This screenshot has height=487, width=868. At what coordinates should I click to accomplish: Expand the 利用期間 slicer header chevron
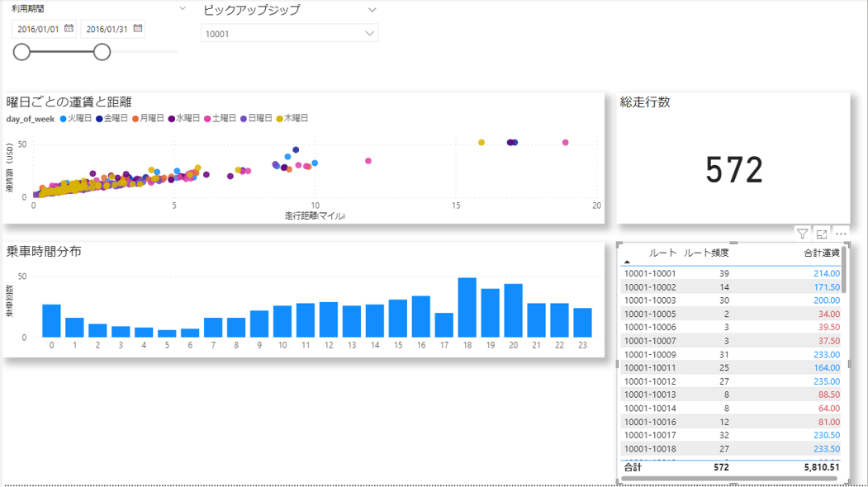(x=183, y=8)
